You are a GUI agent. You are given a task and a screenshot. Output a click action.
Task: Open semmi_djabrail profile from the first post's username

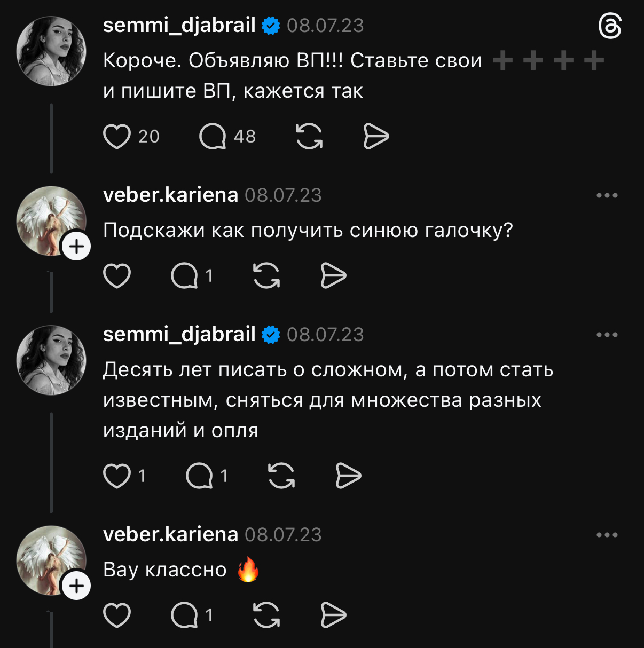click(179, 25)
